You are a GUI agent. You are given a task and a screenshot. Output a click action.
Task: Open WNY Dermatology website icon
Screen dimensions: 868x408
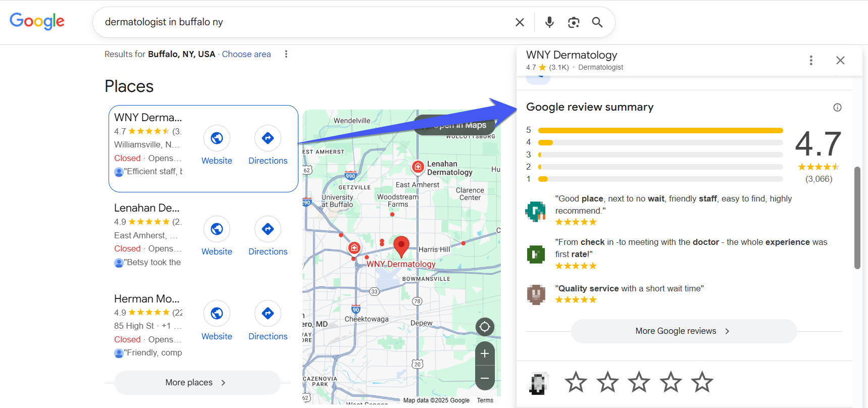(217, 138)
